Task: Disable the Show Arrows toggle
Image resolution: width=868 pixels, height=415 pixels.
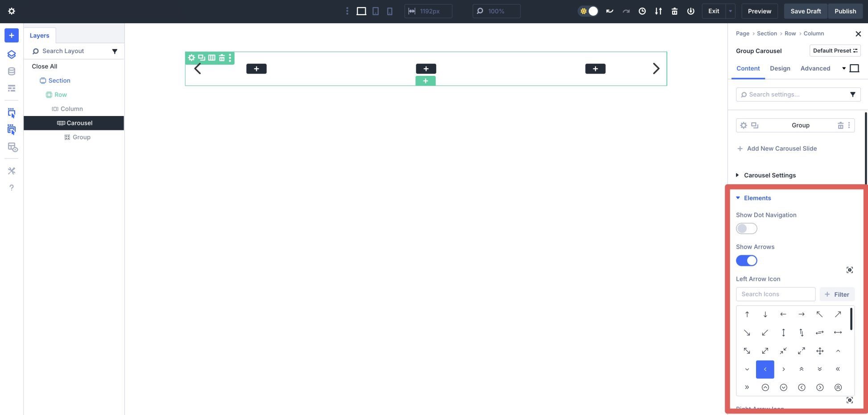Action: (x=746, y=261)
